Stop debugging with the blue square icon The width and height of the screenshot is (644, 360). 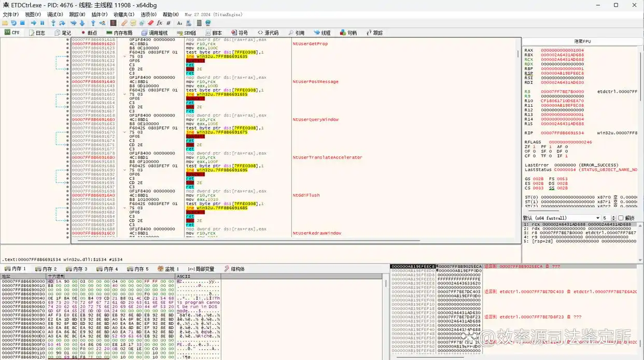[x=22, y=23]
